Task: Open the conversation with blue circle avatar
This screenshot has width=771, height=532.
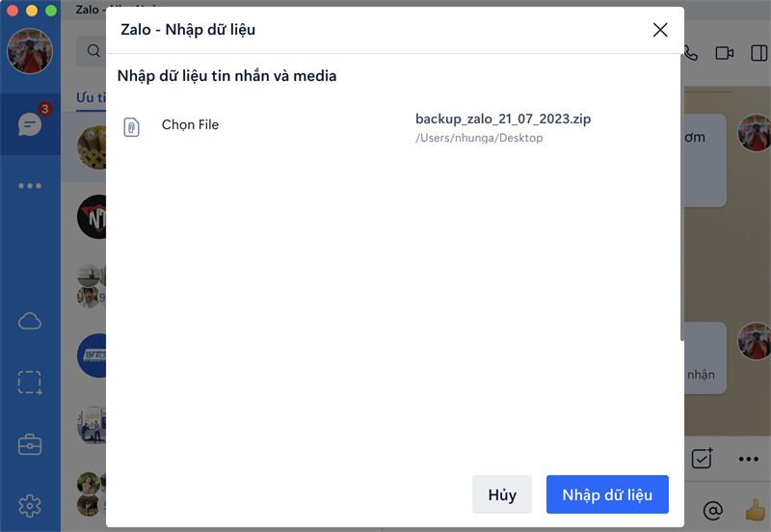Action: [x=92, y=356]
